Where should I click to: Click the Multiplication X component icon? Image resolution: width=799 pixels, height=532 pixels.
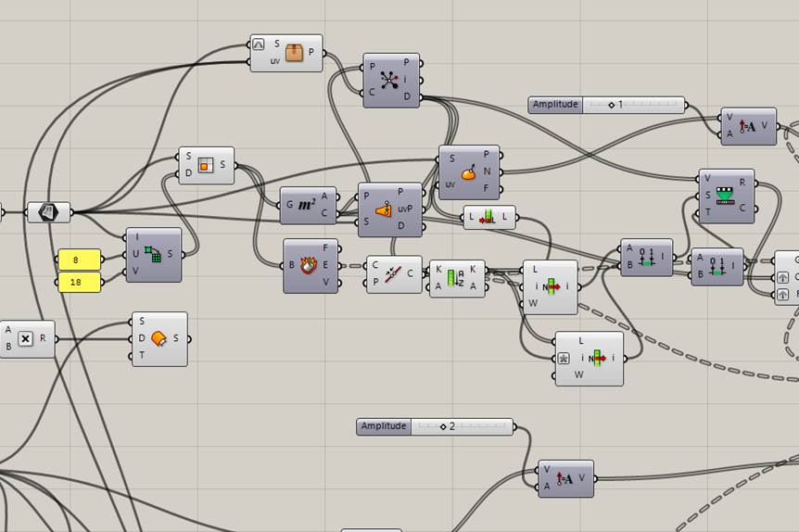point(26,339)
